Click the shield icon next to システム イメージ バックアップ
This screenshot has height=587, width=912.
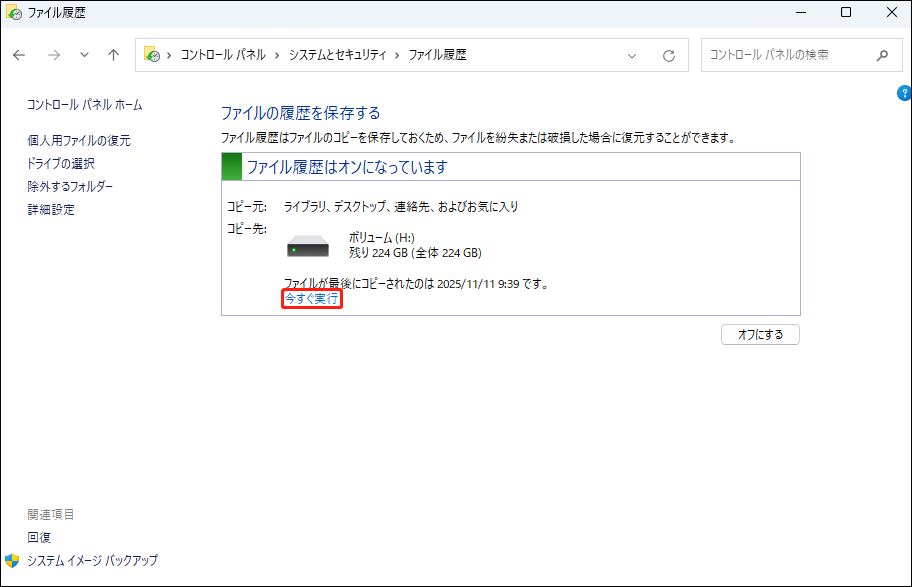[x=11, y=561]
